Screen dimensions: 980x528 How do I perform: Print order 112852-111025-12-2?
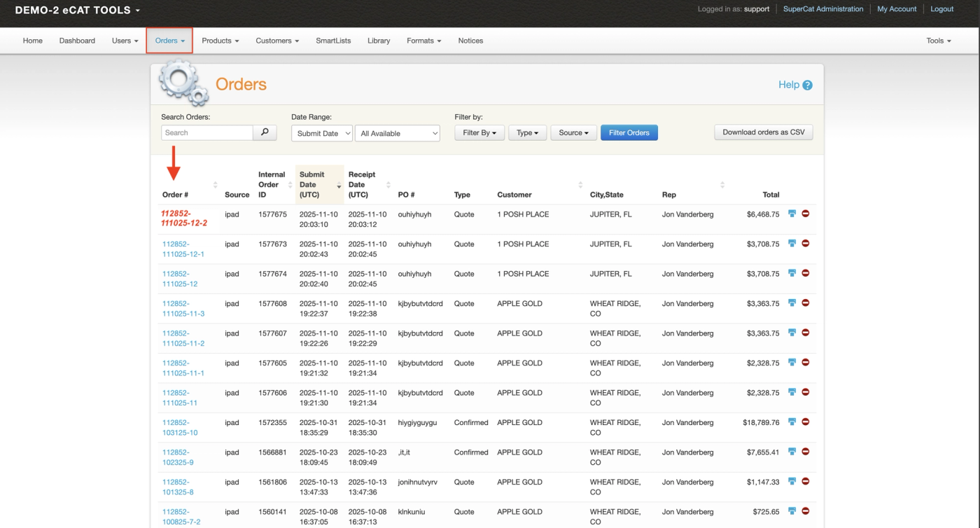[792, 214]
